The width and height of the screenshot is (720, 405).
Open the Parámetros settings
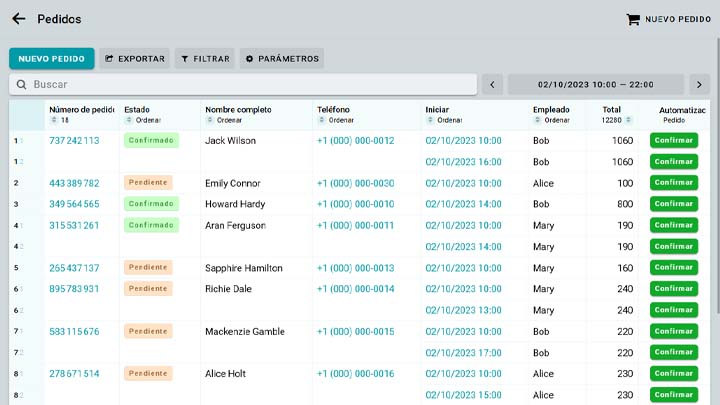point(281,59)
